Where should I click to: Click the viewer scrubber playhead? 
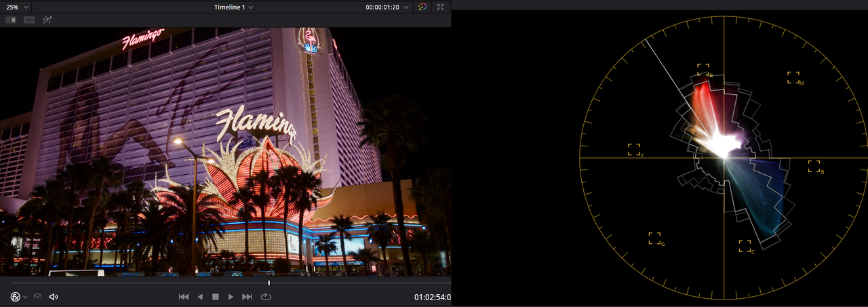click(269, 283)
